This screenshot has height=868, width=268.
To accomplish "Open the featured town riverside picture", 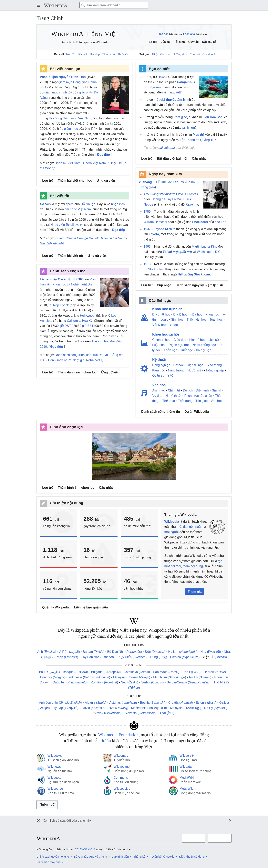I will [x=134, y=456].
